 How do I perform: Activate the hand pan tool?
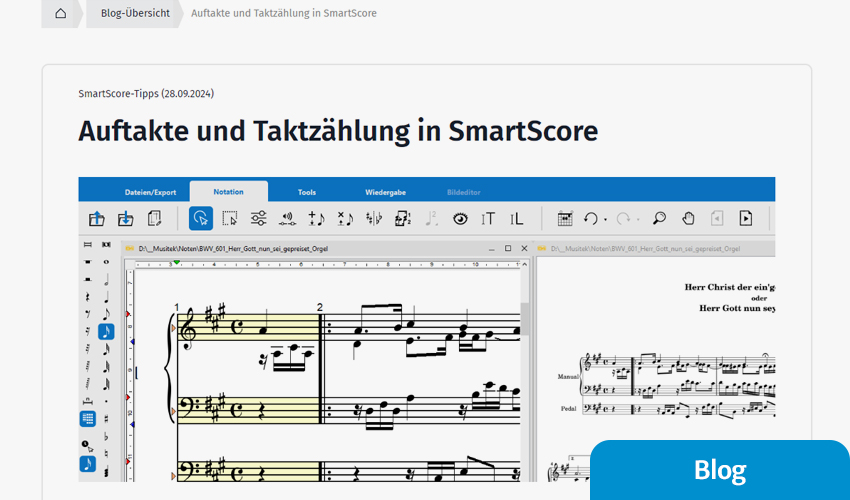coord(688,218)
